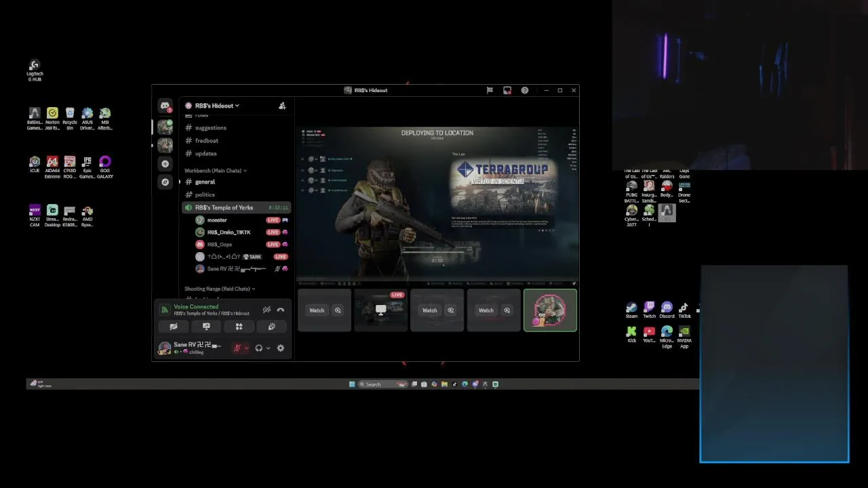Image resolution: width=868 pixels, height=488 pixels.
Task: Click the invite people icon beside server name
Action: coord(282,106)
